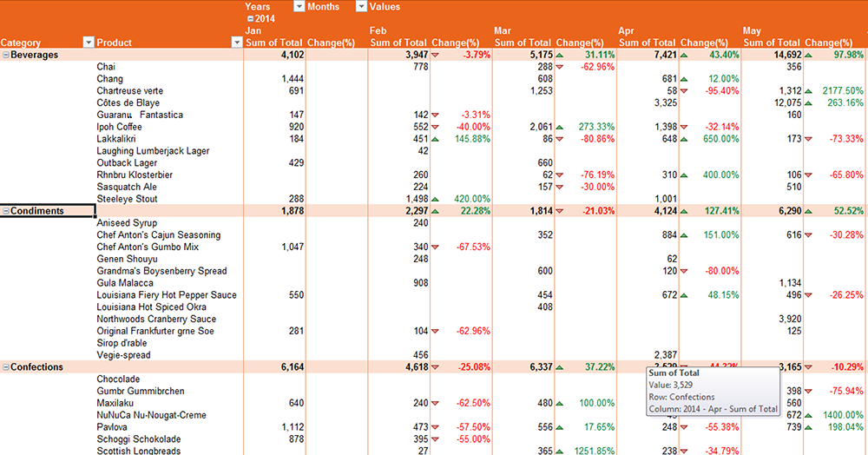
Task: Open the Category filter dropdown
Action: [88, 43]
